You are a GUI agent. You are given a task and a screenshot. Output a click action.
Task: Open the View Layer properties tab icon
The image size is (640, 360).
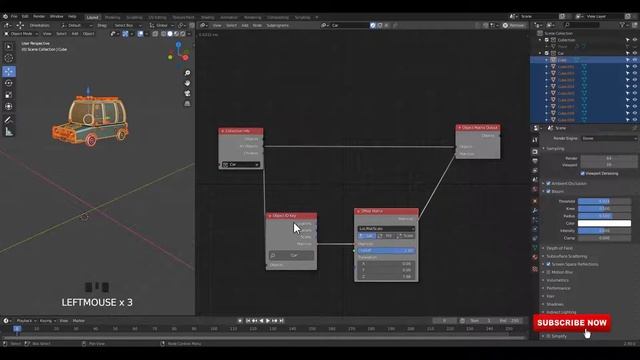[x=535, y=170]
